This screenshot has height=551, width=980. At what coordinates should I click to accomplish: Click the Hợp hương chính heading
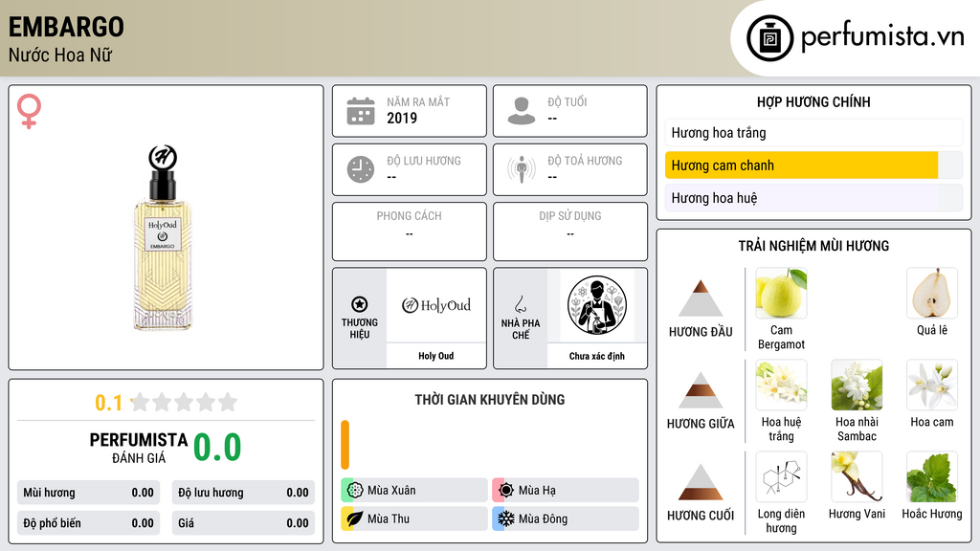(813, 101)
